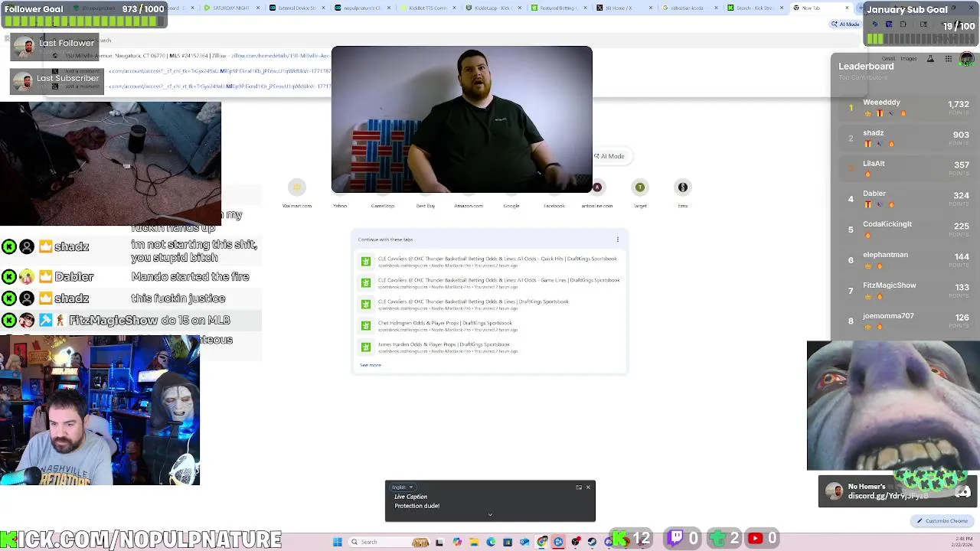The height and width of the screenshot is (551, 980).
Task: Click the Yahoo shortcut label
Action: pos(340,206)
